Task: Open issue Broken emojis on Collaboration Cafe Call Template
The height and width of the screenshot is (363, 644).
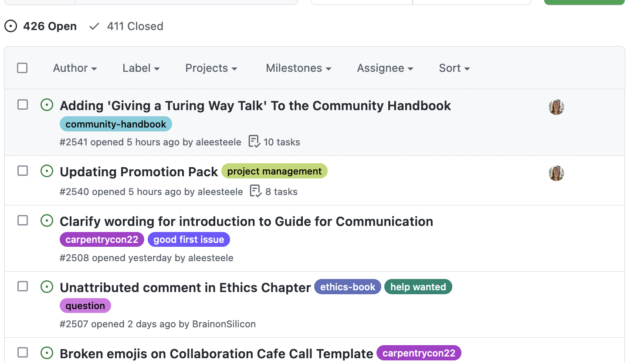Action: click(216, 354)
